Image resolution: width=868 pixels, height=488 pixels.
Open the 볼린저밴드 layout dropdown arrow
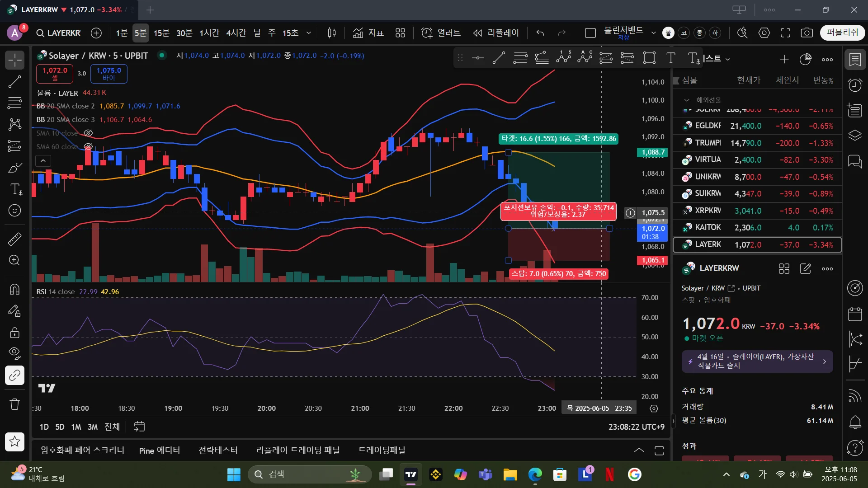tap(653, 33)
